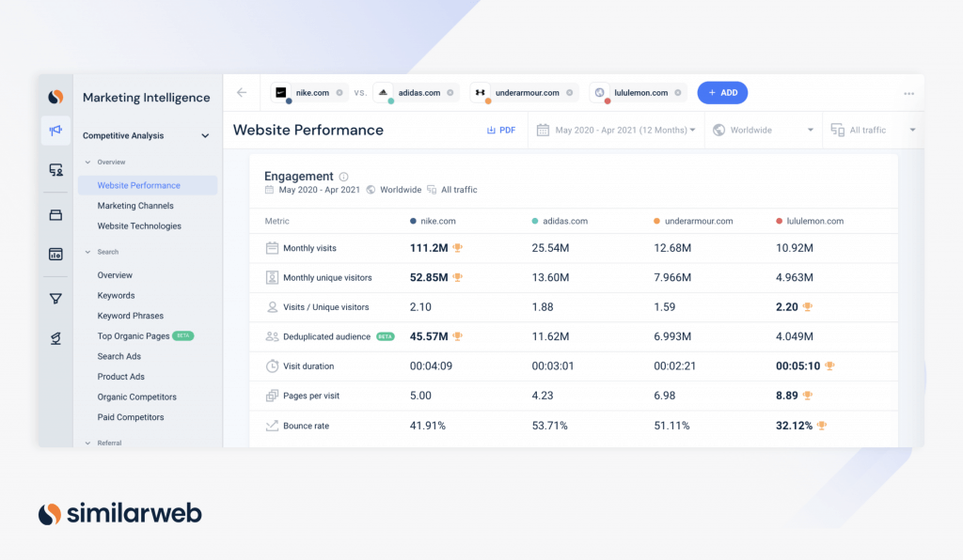The image size is (963, 560).
Task: Open Product Ads in the sidebar
Action: pos(121,376)
